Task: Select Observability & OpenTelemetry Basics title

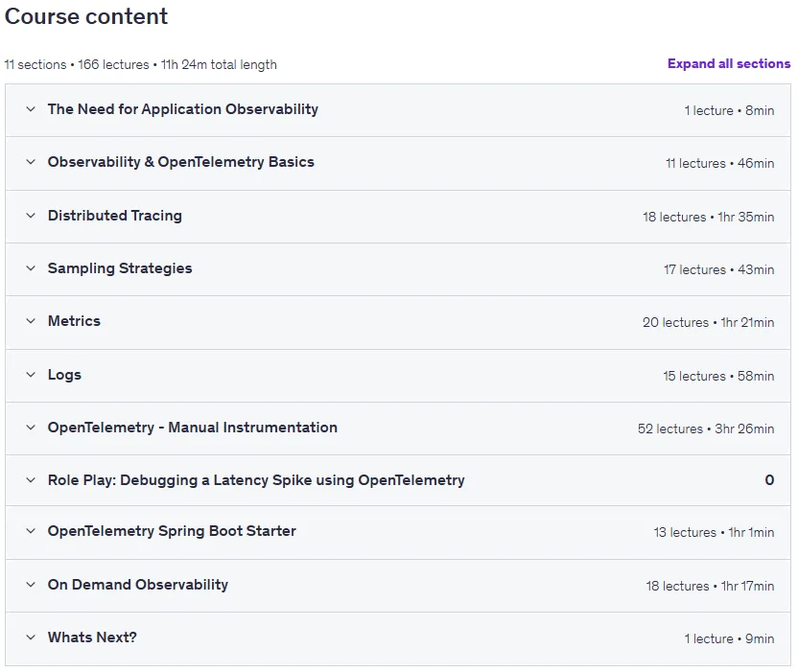Action: point(180,162)
